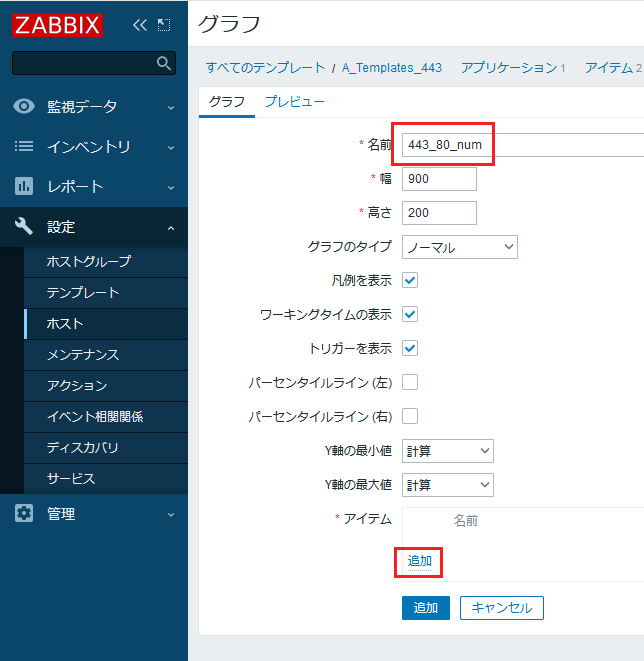
Task: Open アクション in settings submenu
Action: coord(106,386)
